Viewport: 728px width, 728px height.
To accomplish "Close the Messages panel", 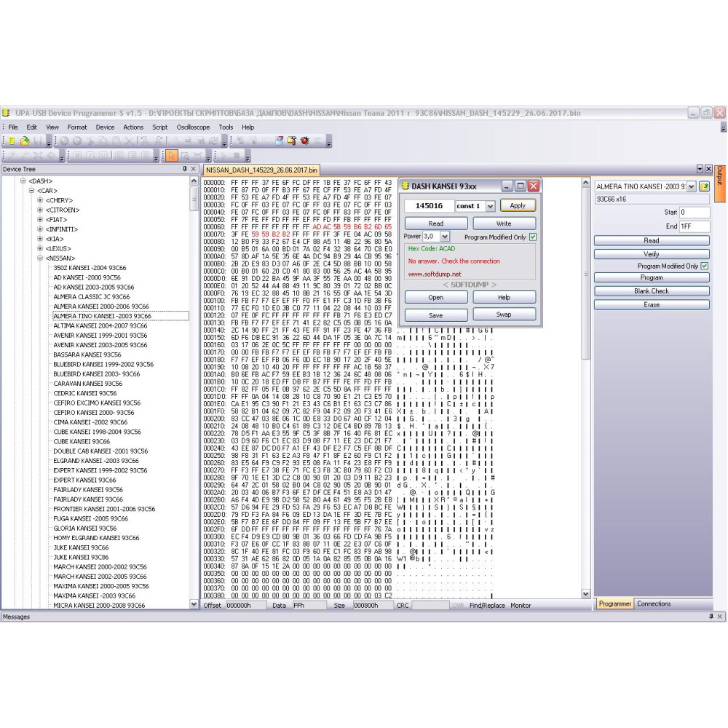I will click(720, 617).
